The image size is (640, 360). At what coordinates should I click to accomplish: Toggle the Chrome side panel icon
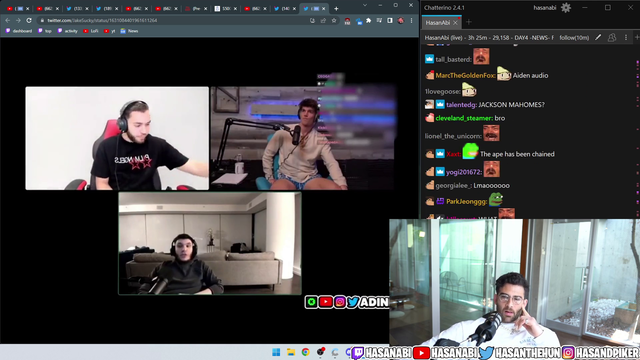point(390,20)
